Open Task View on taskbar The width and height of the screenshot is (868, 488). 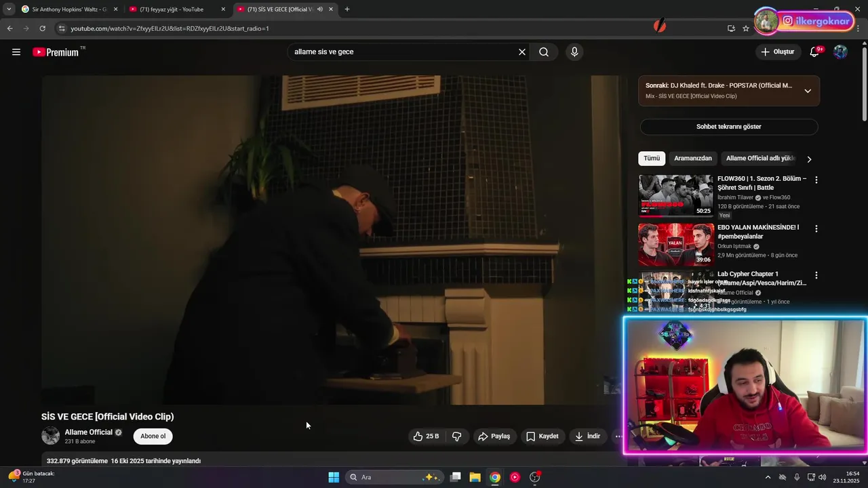pos(455,477)
